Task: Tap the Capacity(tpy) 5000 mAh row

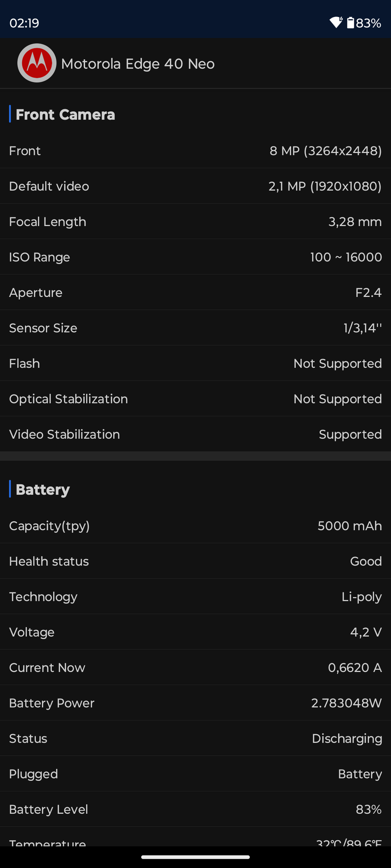Action: [x=195, y=526]
